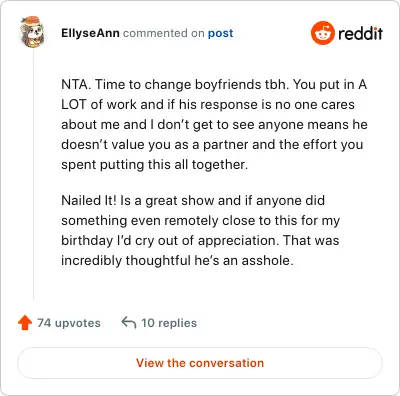Open the 10 replies label
Viewport: 400px width, 396px height.
click(169, 323)
